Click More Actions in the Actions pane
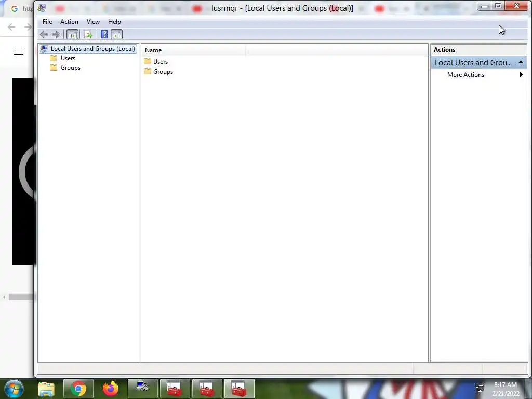Viewport: 532px width, 399px height. [465, 75]
